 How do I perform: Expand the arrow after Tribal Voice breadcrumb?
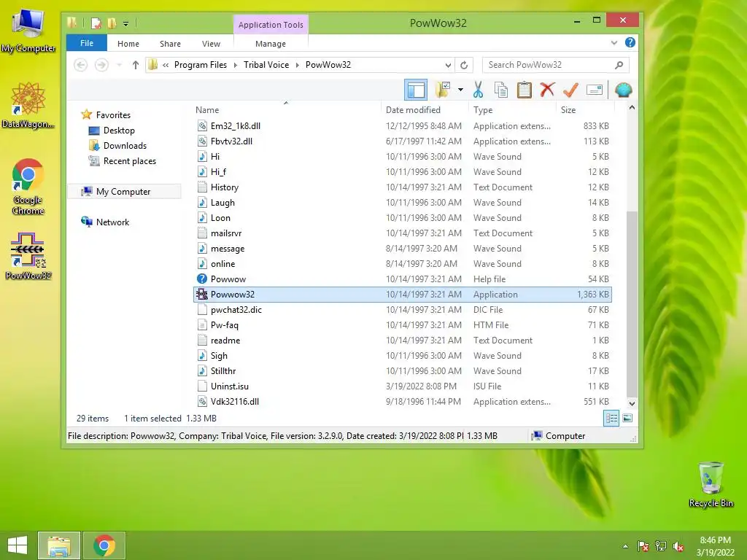tap(298, 65)
